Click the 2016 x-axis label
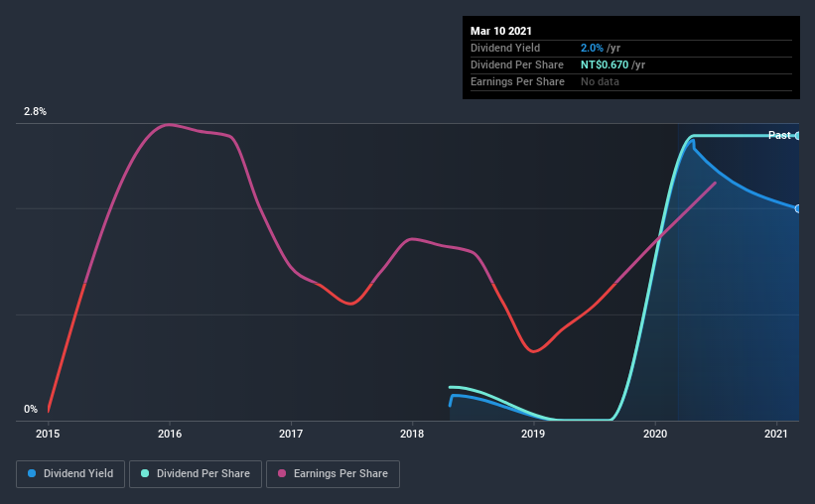The image size is (815, 504). click(x=170, y=434)
